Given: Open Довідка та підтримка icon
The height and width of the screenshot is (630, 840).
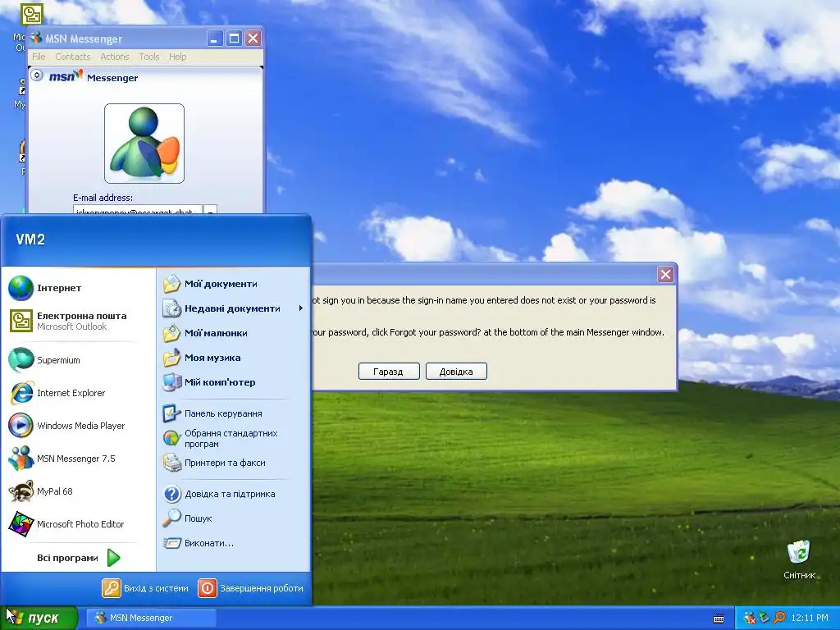Looking at the screenshot, I should point(172,494).
